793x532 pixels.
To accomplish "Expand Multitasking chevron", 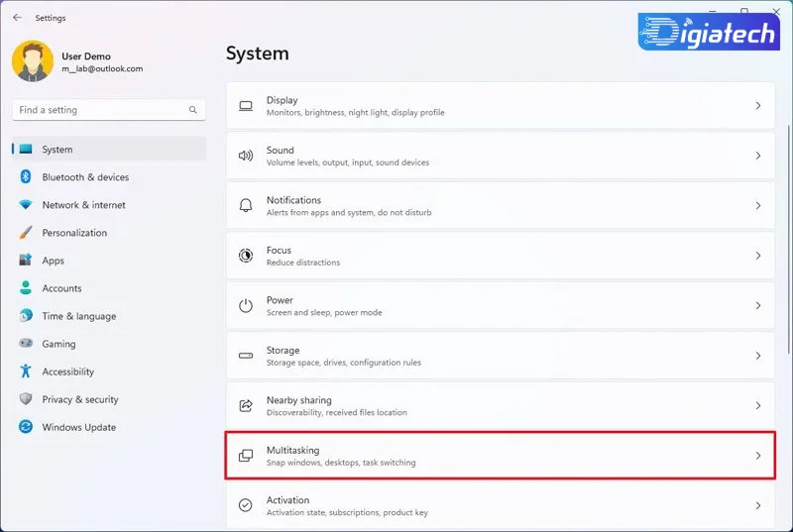I will (x=758, y=456).
